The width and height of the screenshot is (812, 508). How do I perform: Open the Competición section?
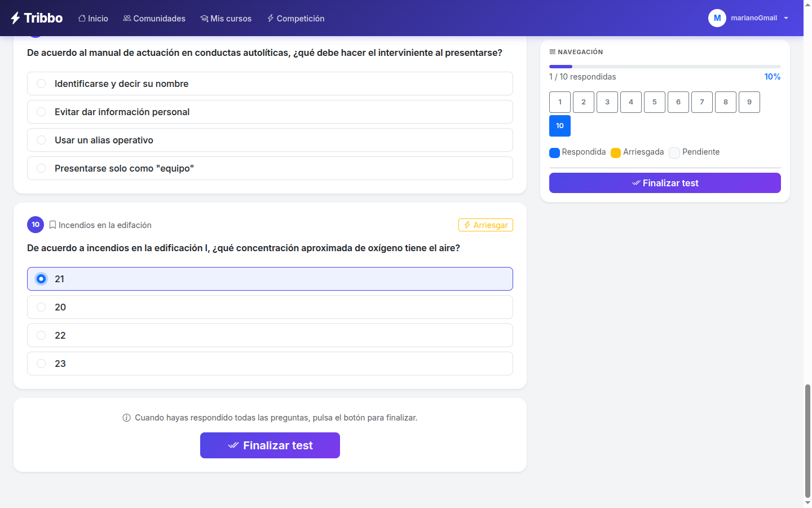tap(295, 18)
